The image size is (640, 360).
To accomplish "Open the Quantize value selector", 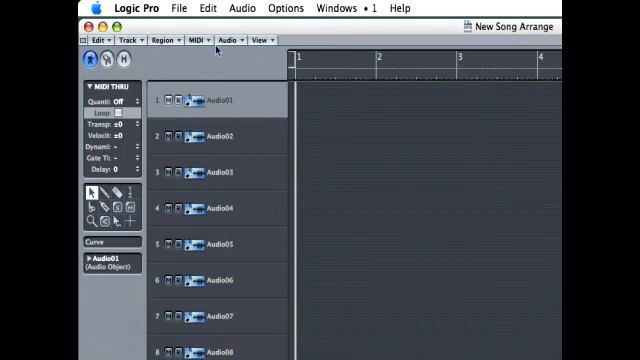I will coord(137,101).
